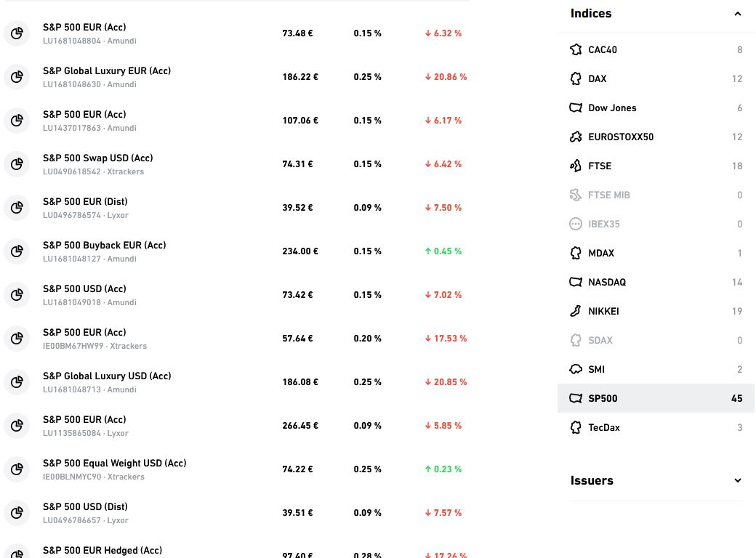Select the NASDAQ index filter
The image size is (756, 558).
click(x=656, y=282)
